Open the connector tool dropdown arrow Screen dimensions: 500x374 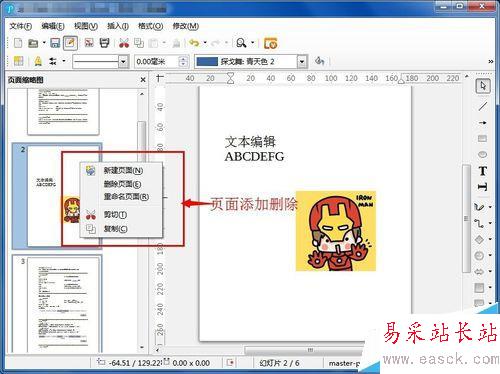pyautogui.click(x=490, y=223)
